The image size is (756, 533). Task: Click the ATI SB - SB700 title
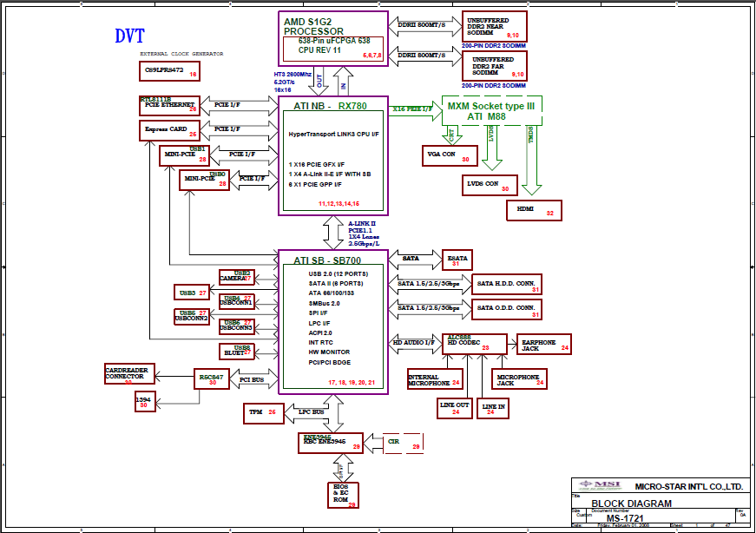327,260
